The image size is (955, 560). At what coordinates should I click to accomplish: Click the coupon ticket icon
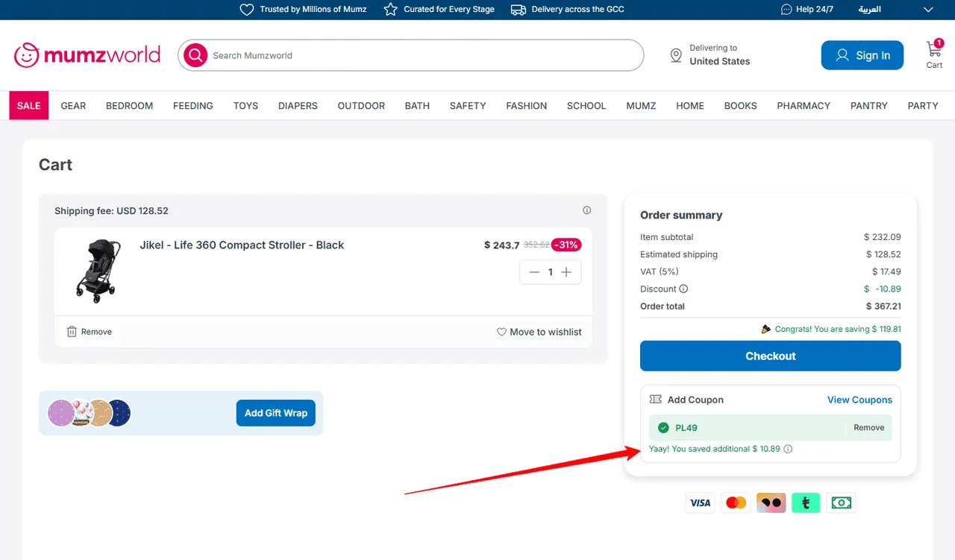(x=656, y=400)
